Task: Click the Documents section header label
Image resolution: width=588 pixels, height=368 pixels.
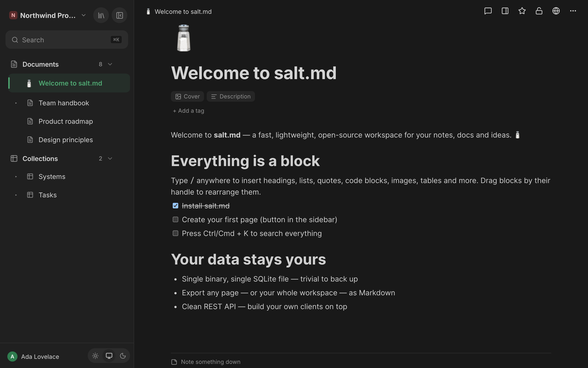Action: click(x=41, y=64)
